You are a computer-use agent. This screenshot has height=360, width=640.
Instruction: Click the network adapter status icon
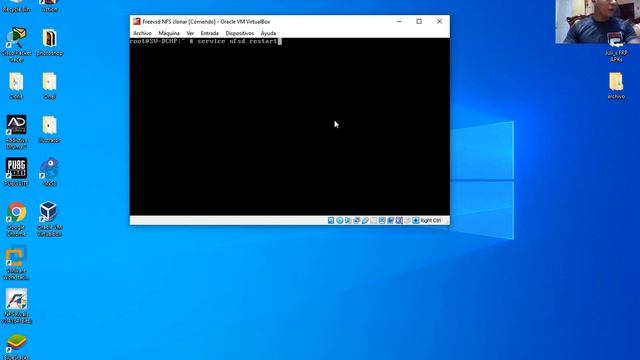point(357,220)
